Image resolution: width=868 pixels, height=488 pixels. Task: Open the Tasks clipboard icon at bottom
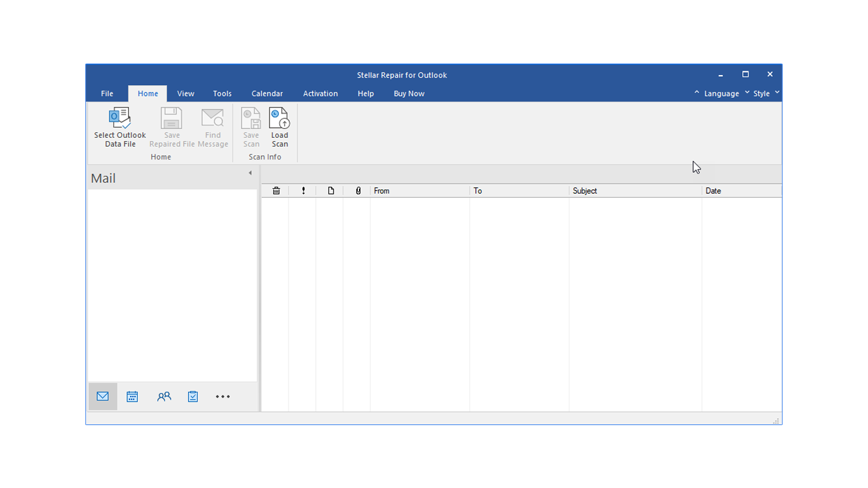click(x=193, y=396)
